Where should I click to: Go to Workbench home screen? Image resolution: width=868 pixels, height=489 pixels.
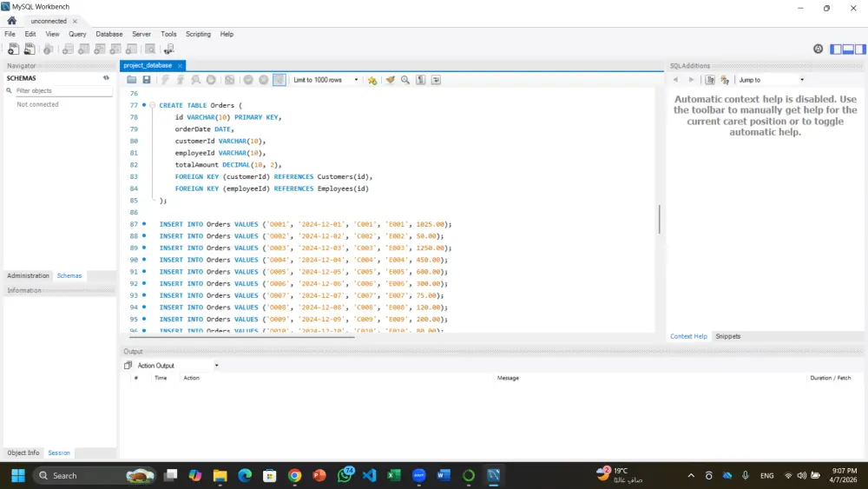coord(11,21)
